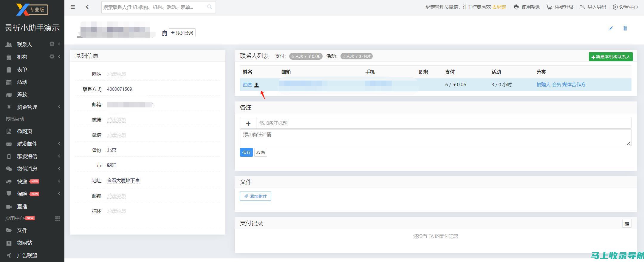Open contact 西西
The width and height of the screenshot is (644, 262).
pos(247,85)
